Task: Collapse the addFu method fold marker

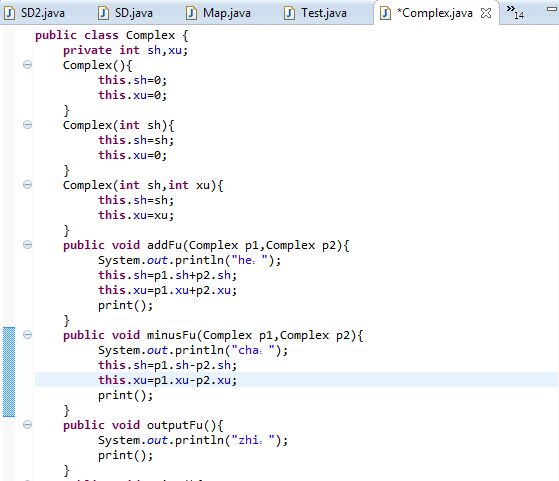Action: coord(27,245)
